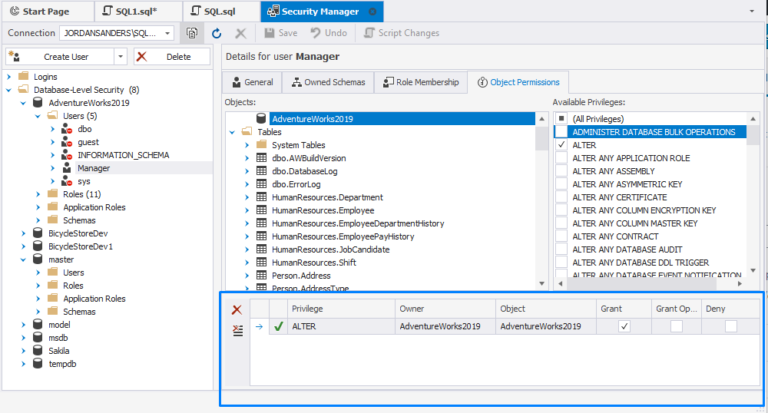Click the remove all privileges list icon
The width and height of the screenshot is (768, 413).
pos(238,331)
